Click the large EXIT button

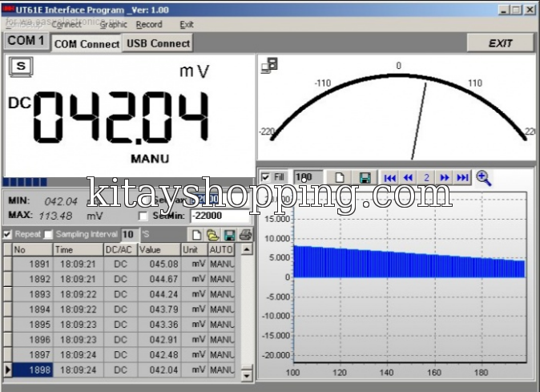pos(501,43)
